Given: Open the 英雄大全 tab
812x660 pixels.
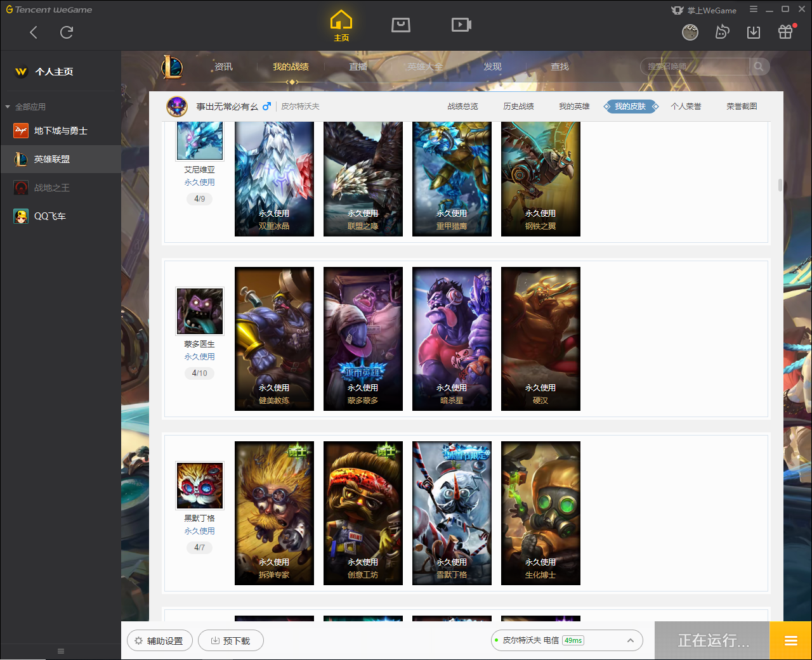Looking at the screenshot, I should [425, 67].
